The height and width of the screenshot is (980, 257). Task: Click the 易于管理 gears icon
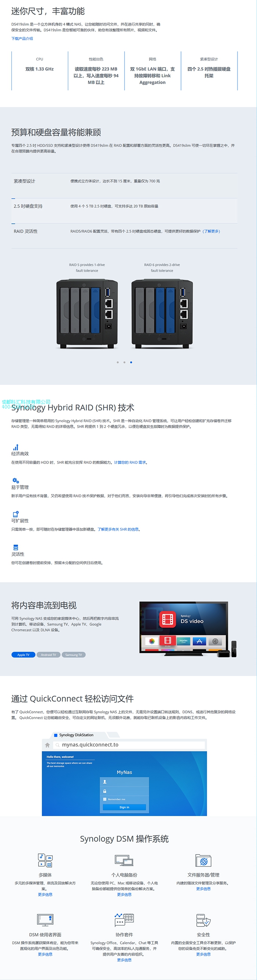tap(16, 481)
